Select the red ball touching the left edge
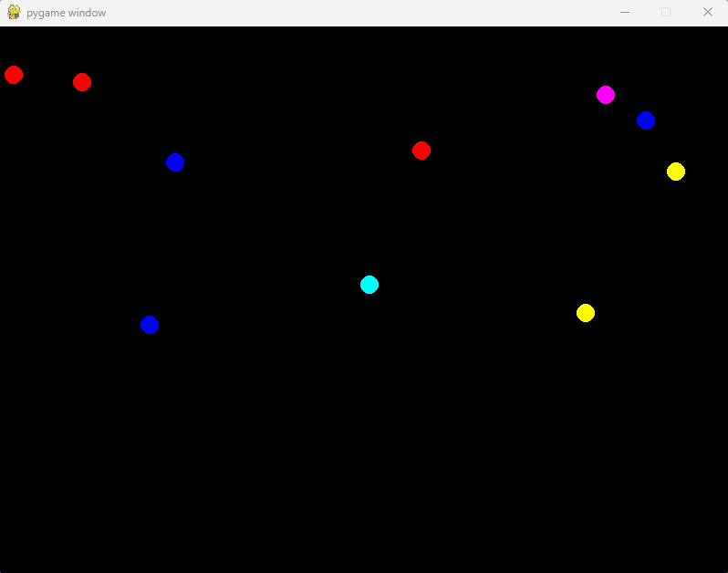This screenshot has width=728, height=573. [14, 75]
